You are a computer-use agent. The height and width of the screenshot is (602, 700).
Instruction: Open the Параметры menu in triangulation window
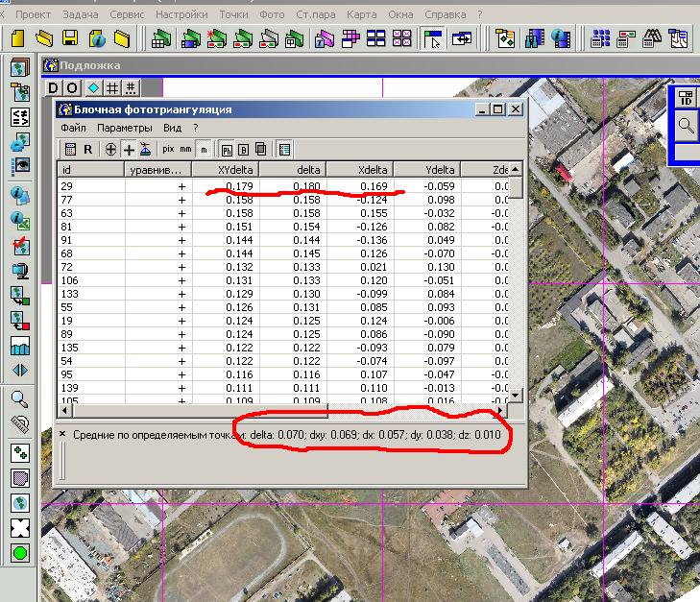124,128
